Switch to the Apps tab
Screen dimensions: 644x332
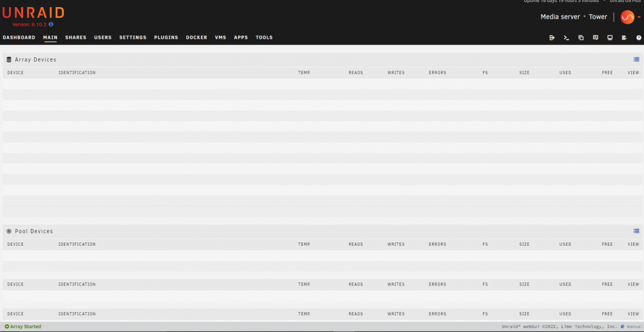click(241, 37)
